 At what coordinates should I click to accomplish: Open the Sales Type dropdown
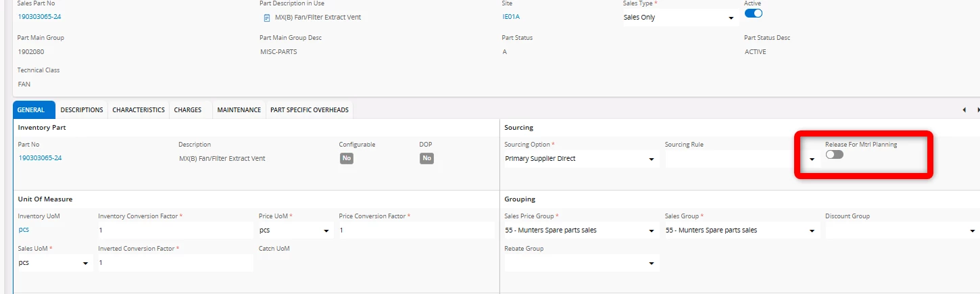pyautogui.click(x=678, y=18)
